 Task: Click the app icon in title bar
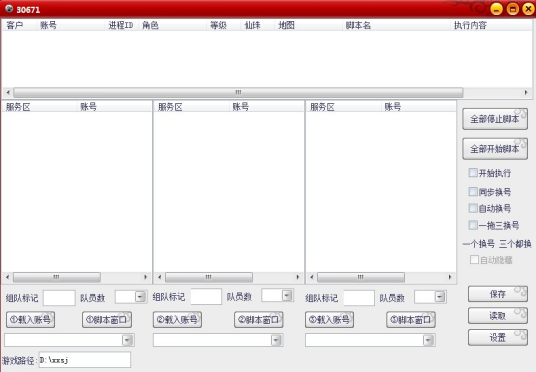9,9
